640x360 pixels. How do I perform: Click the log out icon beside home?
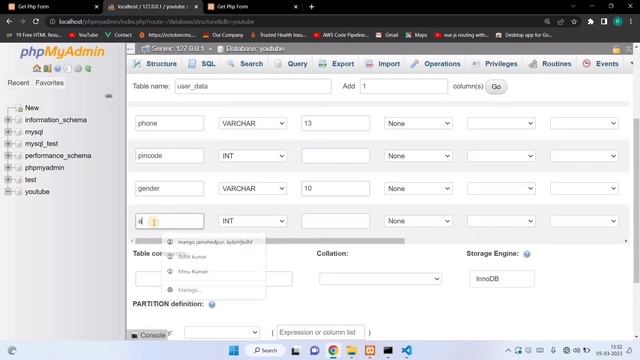point(47,69)
